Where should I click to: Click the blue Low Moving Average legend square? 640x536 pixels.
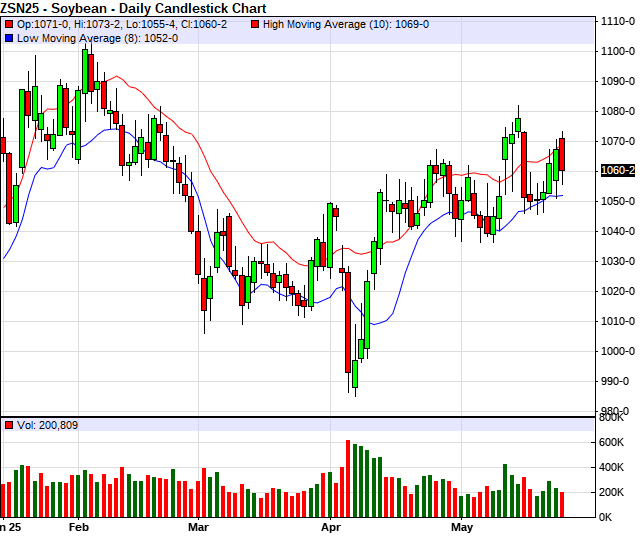pyautogui.click(x=9, y=37)
